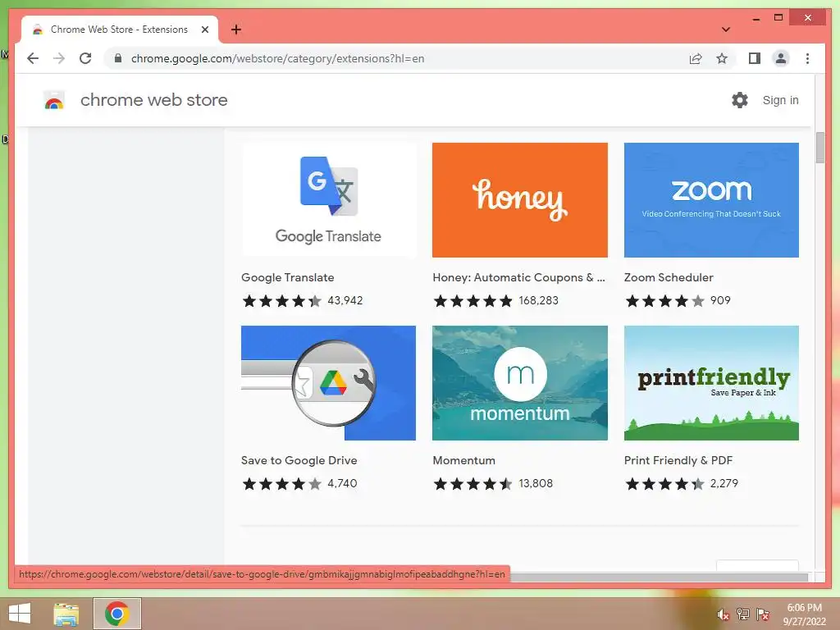The width and height of the screenshot is (840, 630).
Task: Click the 2,279 review count
Action: [x=724, y=484]
